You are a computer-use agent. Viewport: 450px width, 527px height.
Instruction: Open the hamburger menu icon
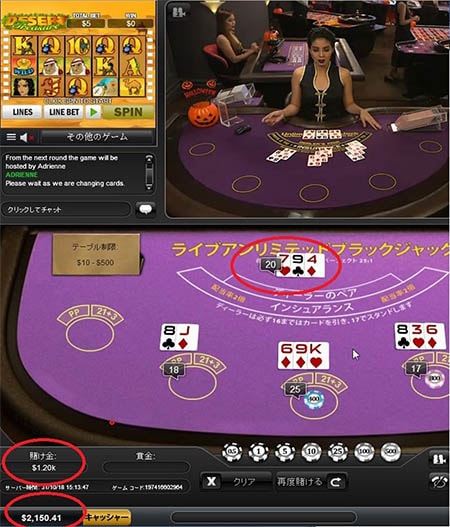click(11, 137)
